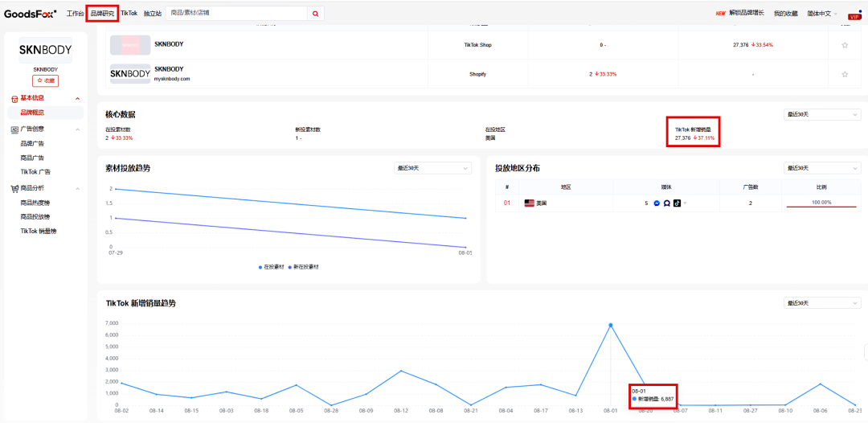
Task: Click the SKNBODY brand logo in sidebar
Action: point(45,50)
